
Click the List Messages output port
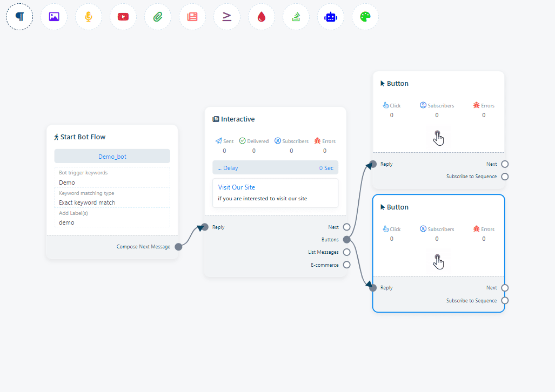(347, 252)
